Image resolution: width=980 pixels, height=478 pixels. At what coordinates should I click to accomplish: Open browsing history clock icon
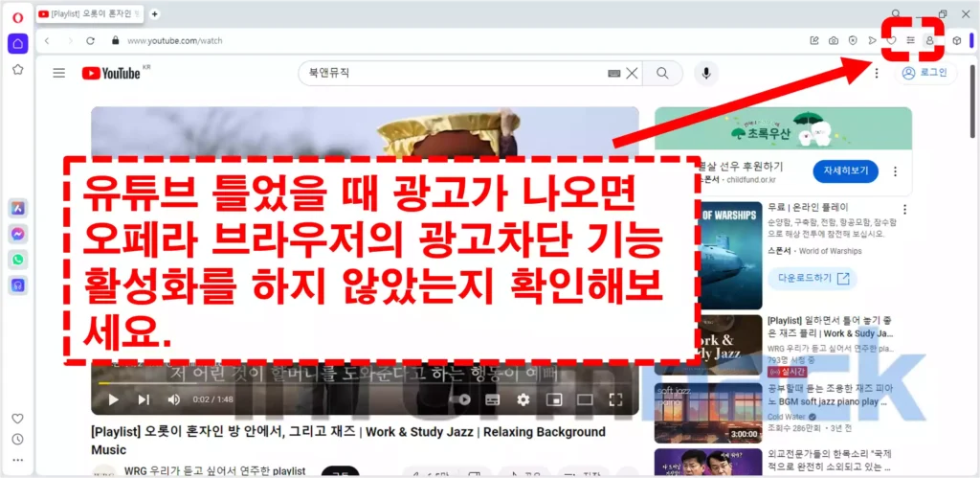point(18,439)
